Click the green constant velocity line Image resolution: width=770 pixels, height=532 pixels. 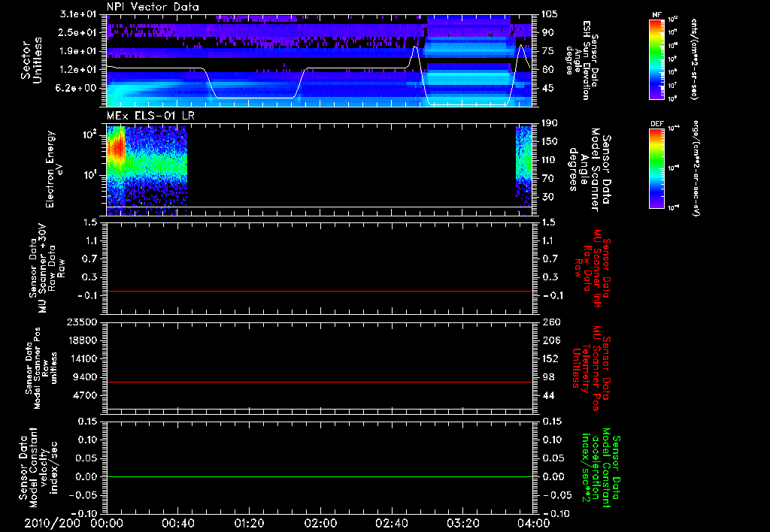point(320,477)
